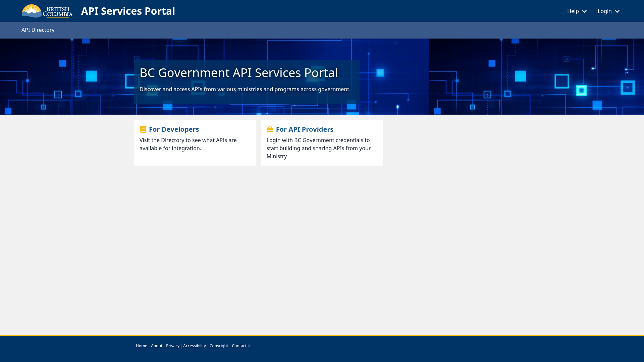
Task: Click the API Services Portal title
Action: (x=128, y=11)
